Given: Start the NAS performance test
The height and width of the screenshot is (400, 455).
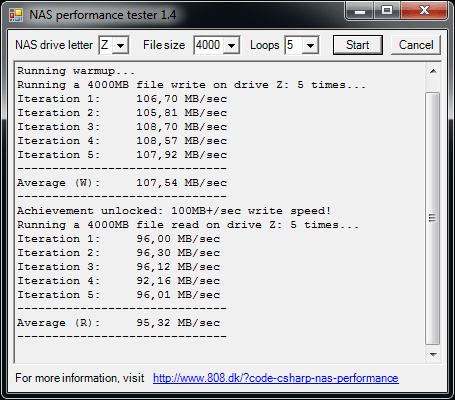Looking at the screenshot, I should point(358,45).
